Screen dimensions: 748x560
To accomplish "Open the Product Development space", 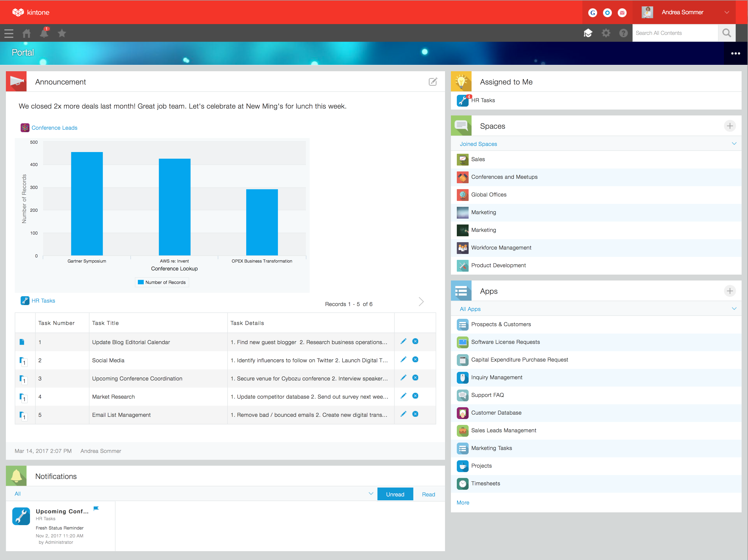I will point(499,265).
